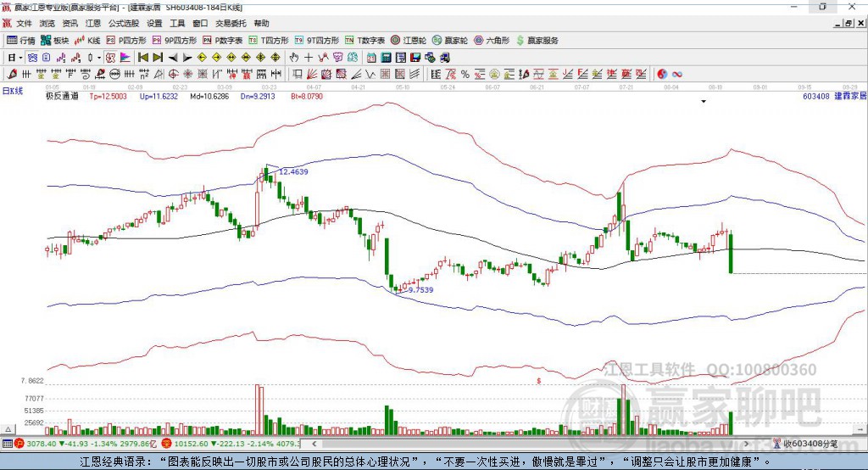This screenshot has height=470, width=868.
Task: Select the red fan lines tool
Action: coord(312,75)
